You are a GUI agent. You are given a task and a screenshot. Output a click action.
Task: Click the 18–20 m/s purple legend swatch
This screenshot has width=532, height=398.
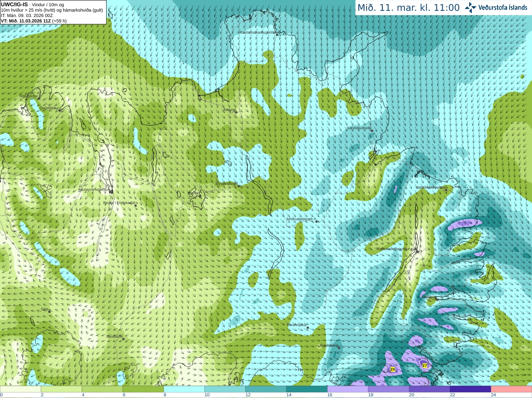(x=389, y=389)
